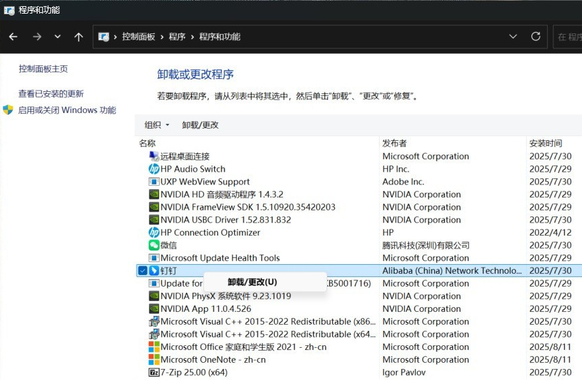Image resolution: width=582 pixels, height=380 pixels.
Task: Click publisher Adobe Inc. cell
Action: point(403,181)
